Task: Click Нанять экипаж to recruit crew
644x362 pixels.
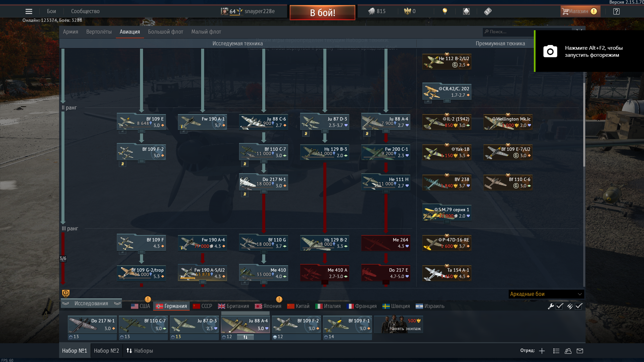Action: tap(399, 324)
